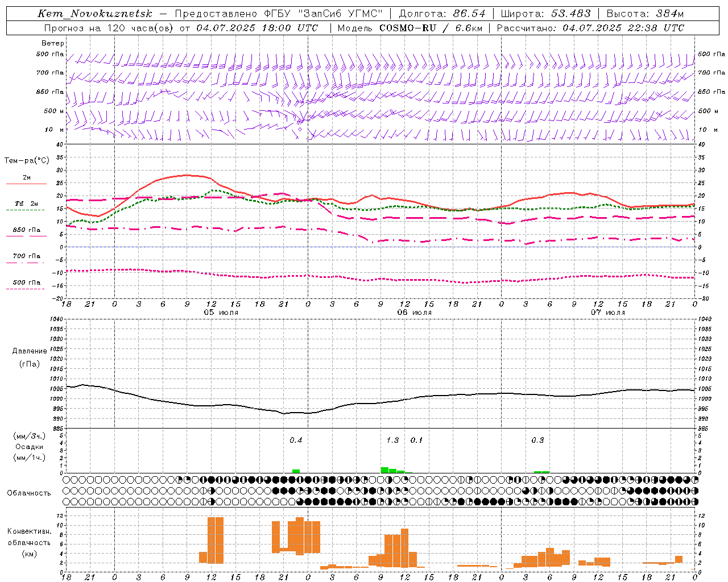Click the 'Ветер' wind panel label

tap(53, 43)
